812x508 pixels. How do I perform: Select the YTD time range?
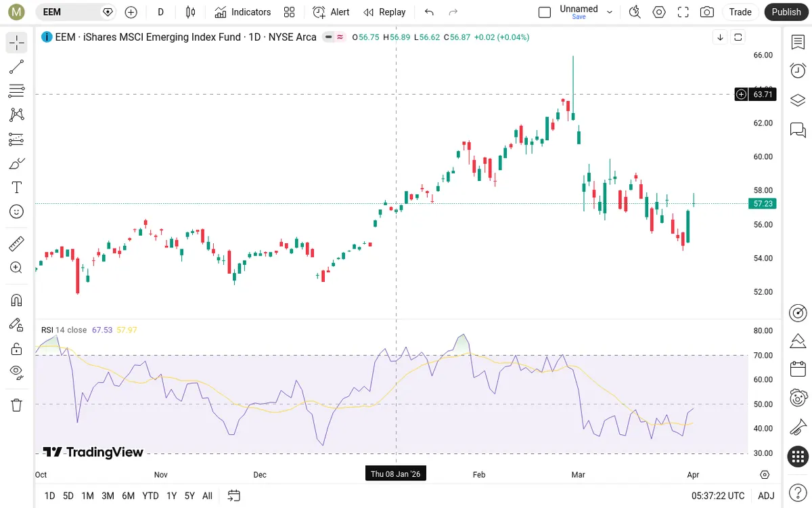[150, 496]
